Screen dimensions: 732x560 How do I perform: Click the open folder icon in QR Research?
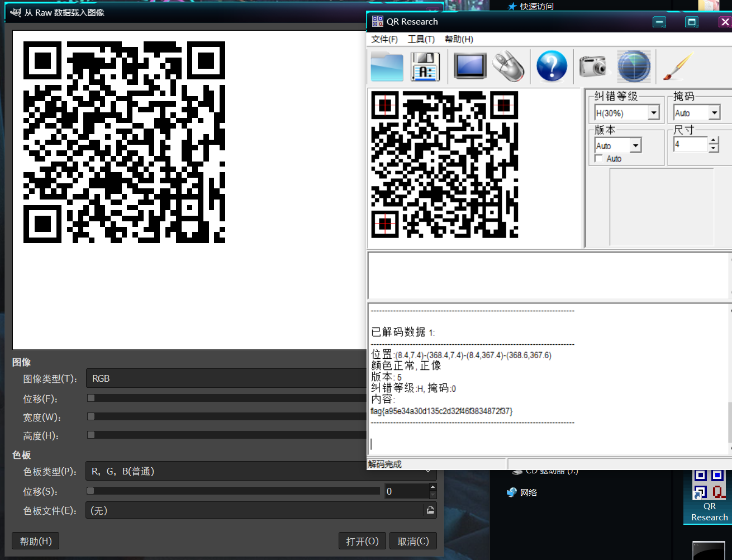pyautogui.click(x=387, y=67)
